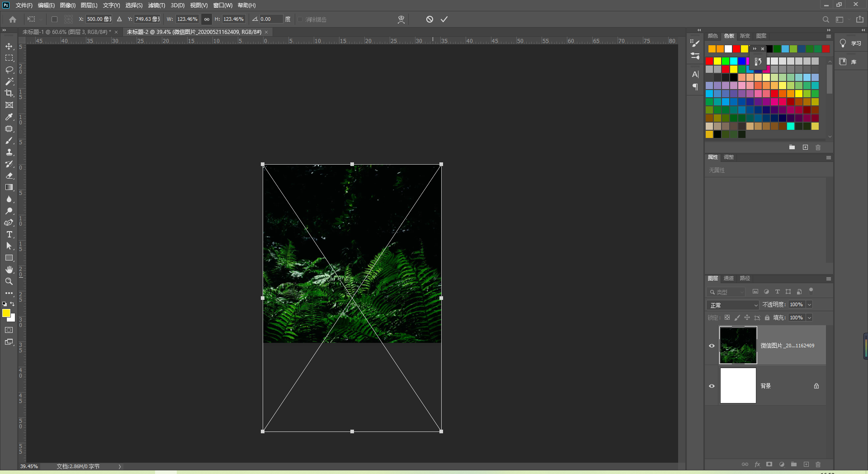This screenshot has width=868, height=474.
Task: Toggle lock all padlock in Layers panel
Action: (x=767, y=318)
